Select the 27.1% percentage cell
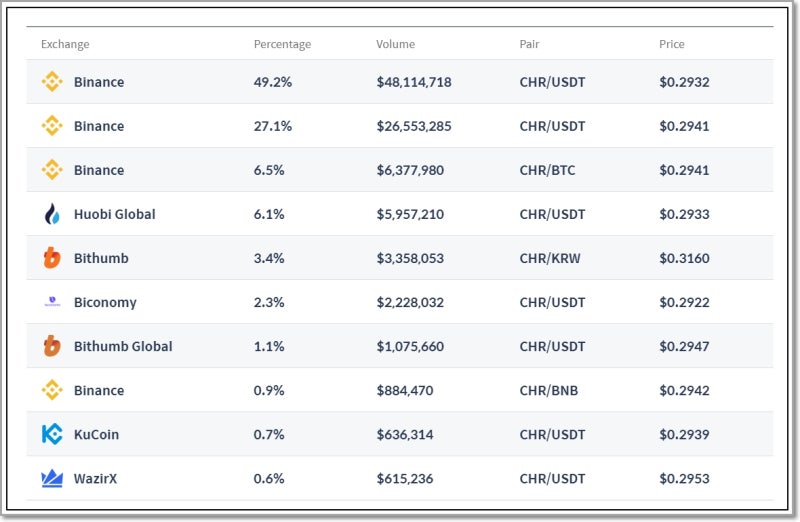Viewport: 800px width, 522px height. pos(272,126)
